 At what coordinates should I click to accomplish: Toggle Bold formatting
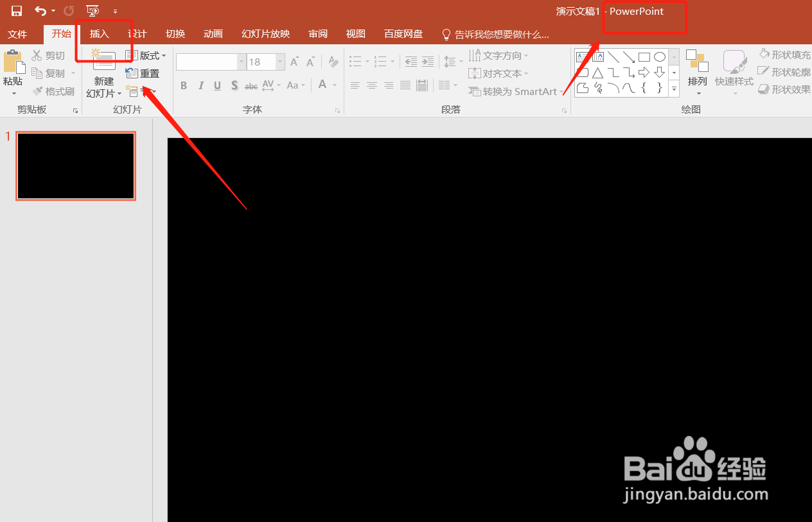click(184, 85)
